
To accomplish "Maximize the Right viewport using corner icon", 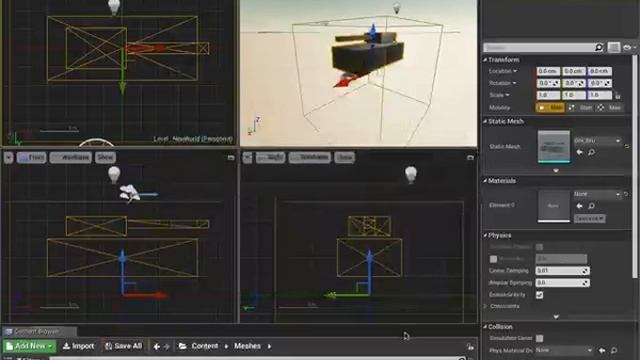I will (x=470, y=157).
